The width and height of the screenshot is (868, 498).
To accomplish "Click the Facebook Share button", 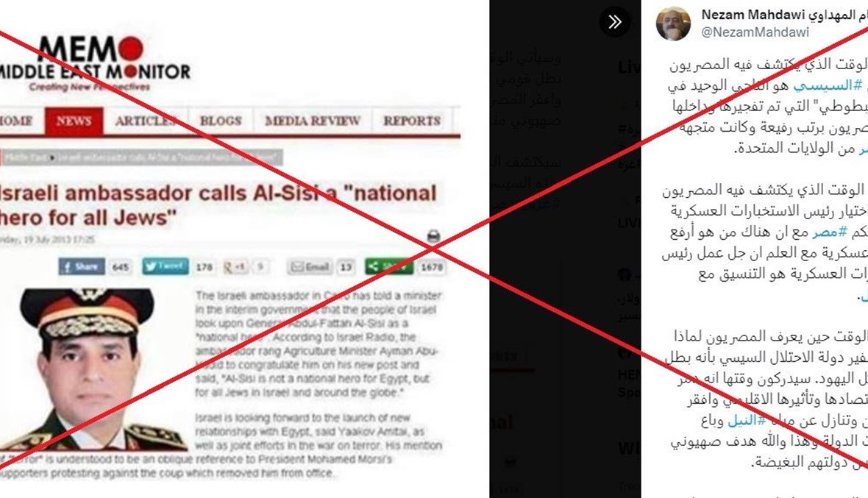I will coord(82,267).
